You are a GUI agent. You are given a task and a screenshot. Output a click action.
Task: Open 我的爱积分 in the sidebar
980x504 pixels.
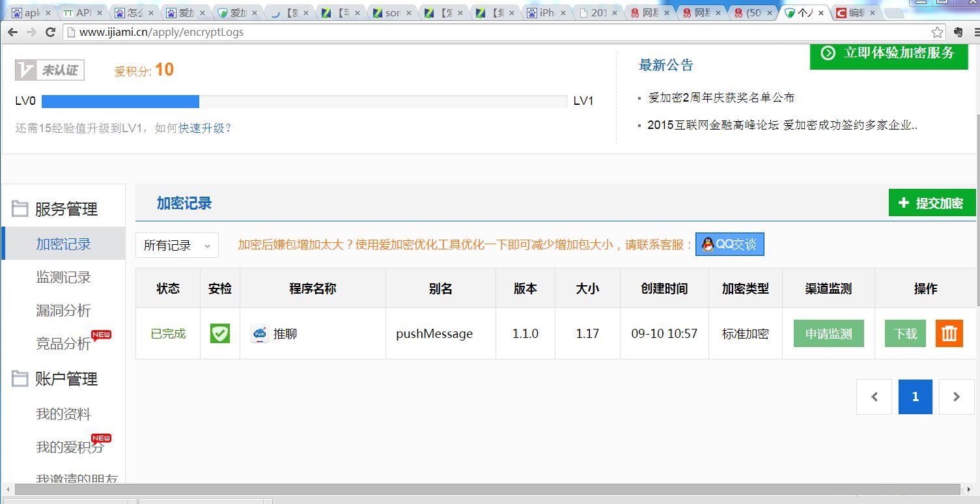coord(70,447)
